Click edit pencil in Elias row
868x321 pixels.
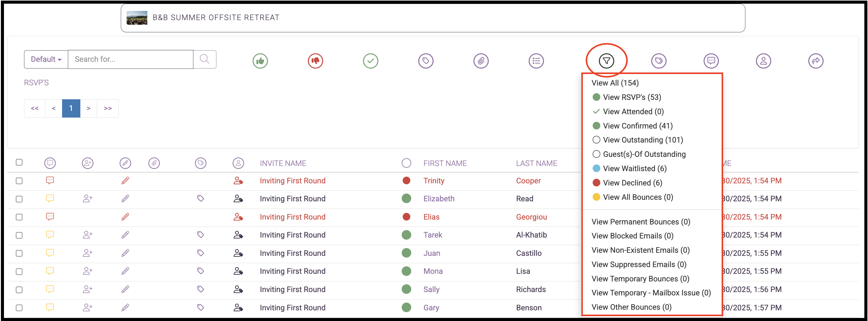point(125,217)
